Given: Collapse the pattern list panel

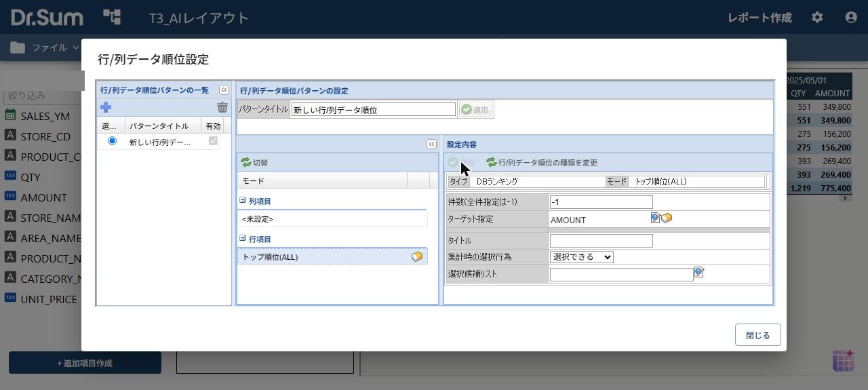Looking at the screenshot, I should tap(224, 90).
